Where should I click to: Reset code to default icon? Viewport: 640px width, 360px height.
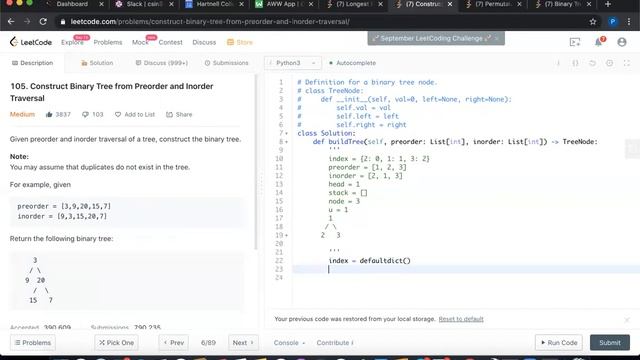coord(592,63)
